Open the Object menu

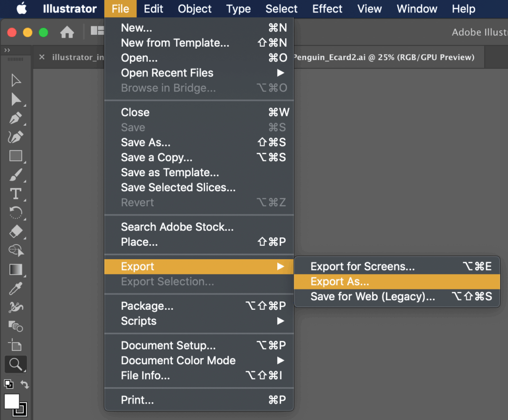click(194, 9)
